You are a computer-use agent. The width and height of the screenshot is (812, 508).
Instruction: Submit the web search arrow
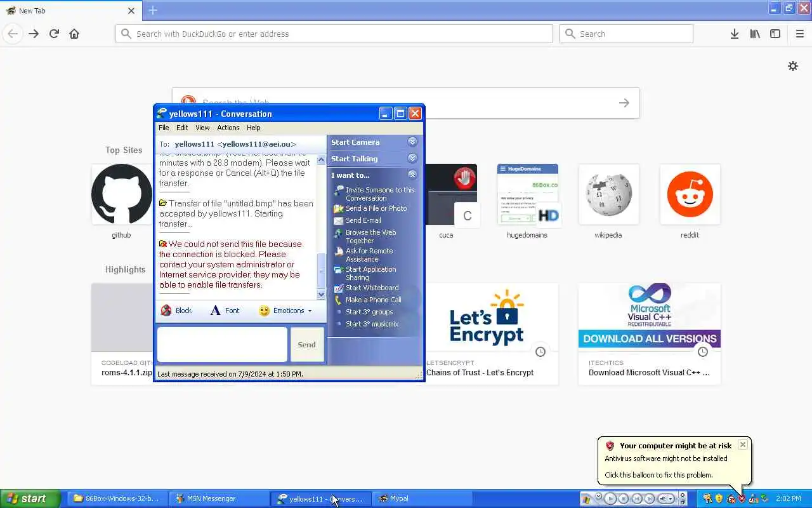point(624,103)
